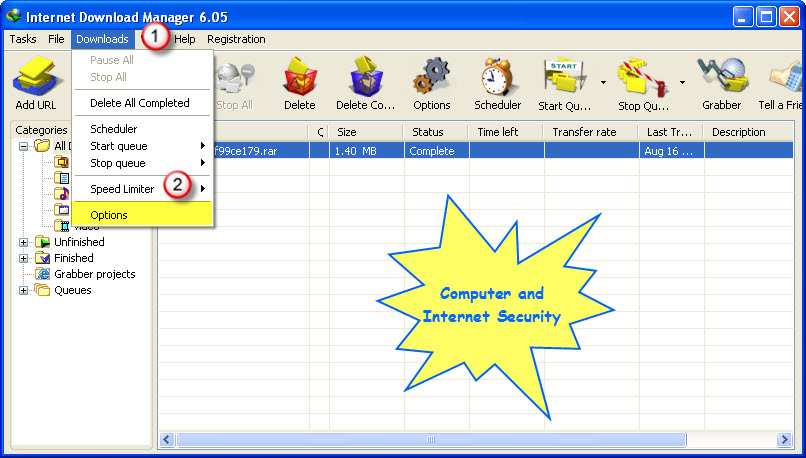This screenshot has width=806, height=458.
Task: Select Delete All Completed menu entry
Action: click(143, 103)
